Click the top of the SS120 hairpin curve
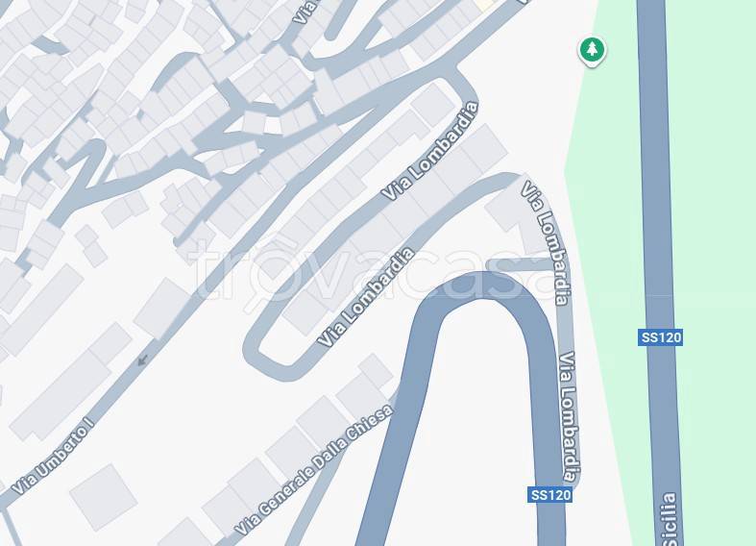This screenshot has height=546, width=756. click(x=482, y=285)
